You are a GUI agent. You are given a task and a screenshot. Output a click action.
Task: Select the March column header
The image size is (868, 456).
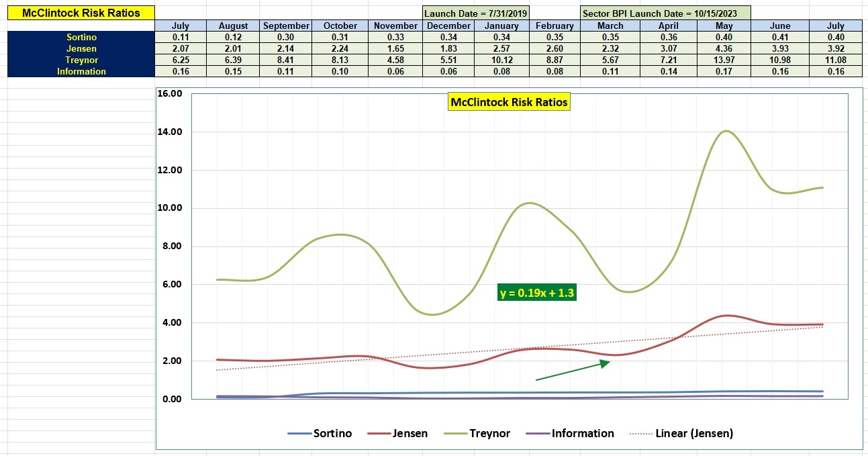[610, 26]
